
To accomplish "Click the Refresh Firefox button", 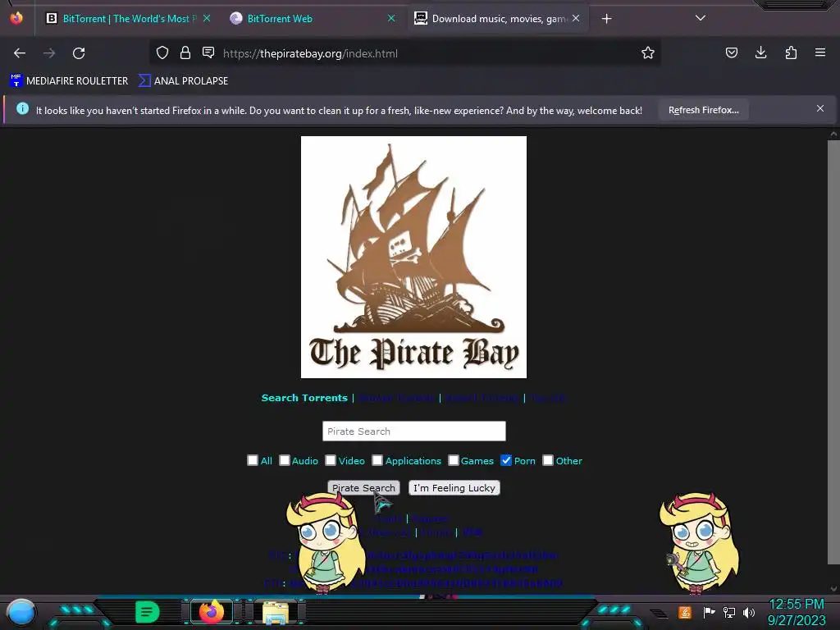I will click(703, 110).
